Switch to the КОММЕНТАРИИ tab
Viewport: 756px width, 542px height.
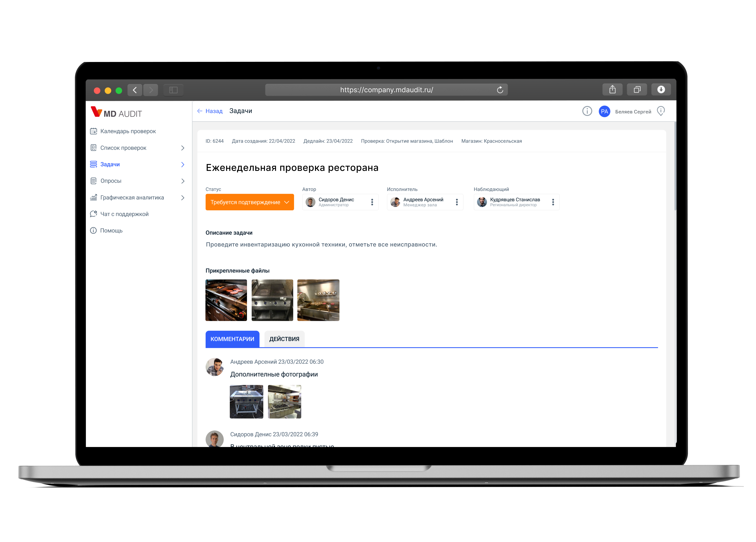click(232, 339)
